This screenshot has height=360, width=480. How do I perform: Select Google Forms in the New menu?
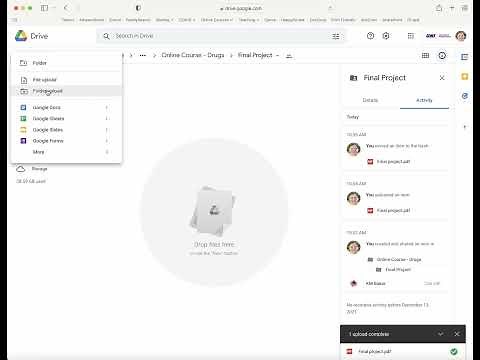coord(67,141)
